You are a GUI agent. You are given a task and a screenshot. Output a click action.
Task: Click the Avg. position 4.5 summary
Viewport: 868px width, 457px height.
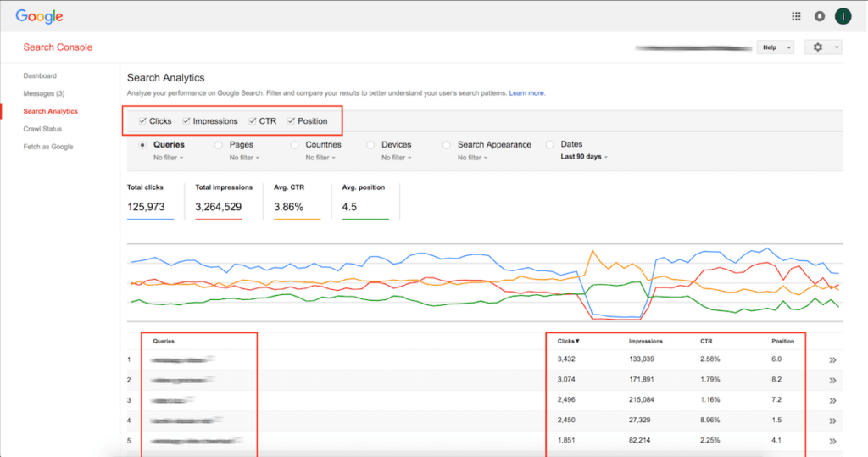click(x=365, y=201)
